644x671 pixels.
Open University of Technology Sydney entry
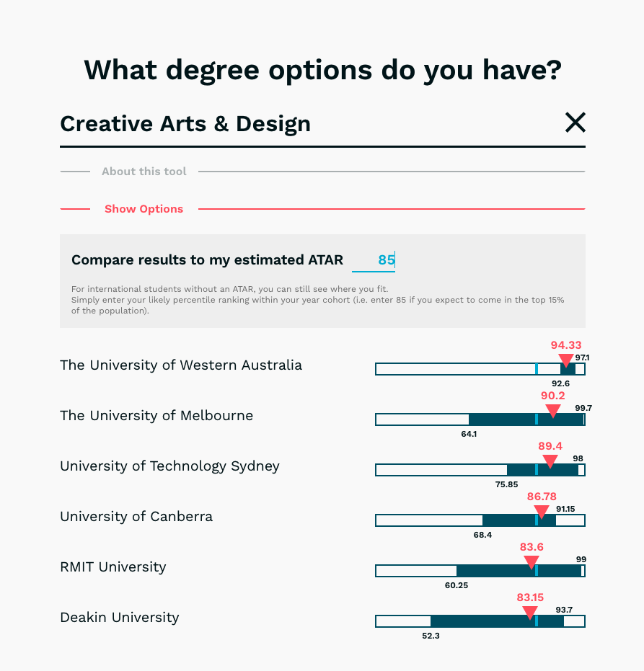[x=169, y=466]
